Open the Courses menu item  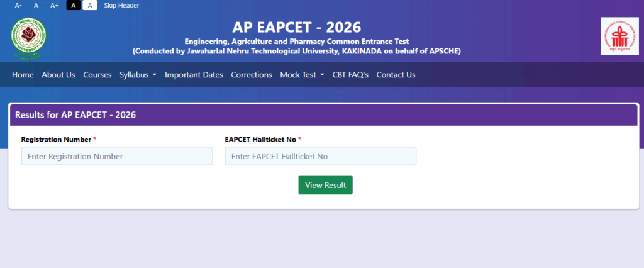tap(97, 75)
